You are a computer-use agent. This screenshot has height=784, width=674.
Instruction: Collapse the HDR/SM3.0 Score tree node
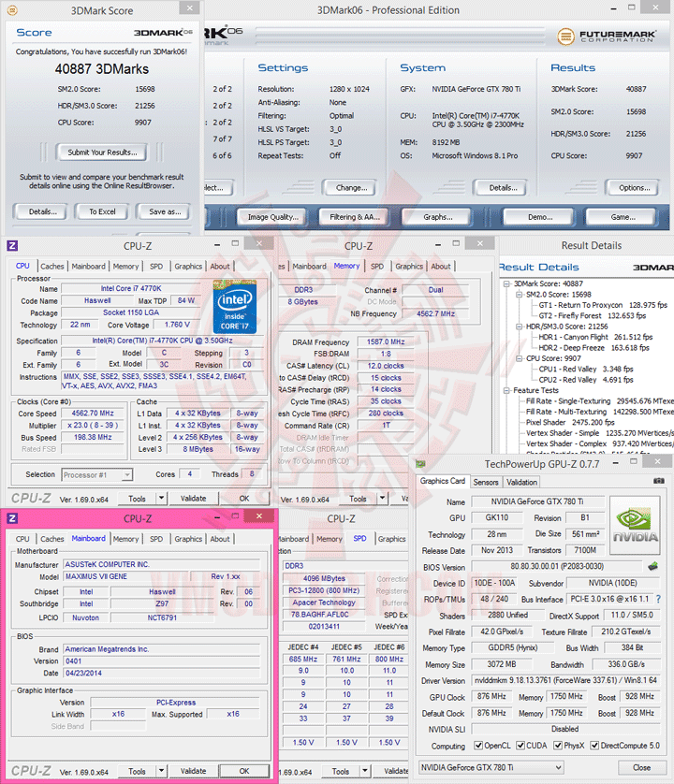519,326
